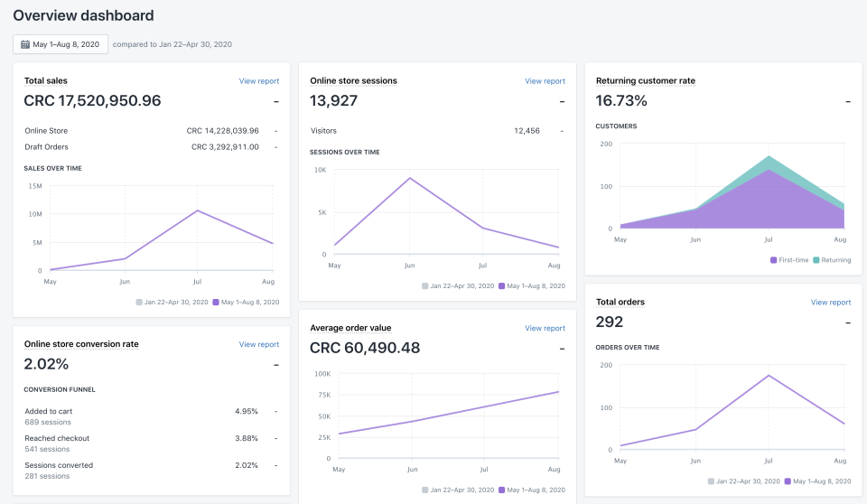Image resolution: width=867 pixels, height=504 pixels.
Task: Select the 16.73% returning rate value
Action: (621, 100)
